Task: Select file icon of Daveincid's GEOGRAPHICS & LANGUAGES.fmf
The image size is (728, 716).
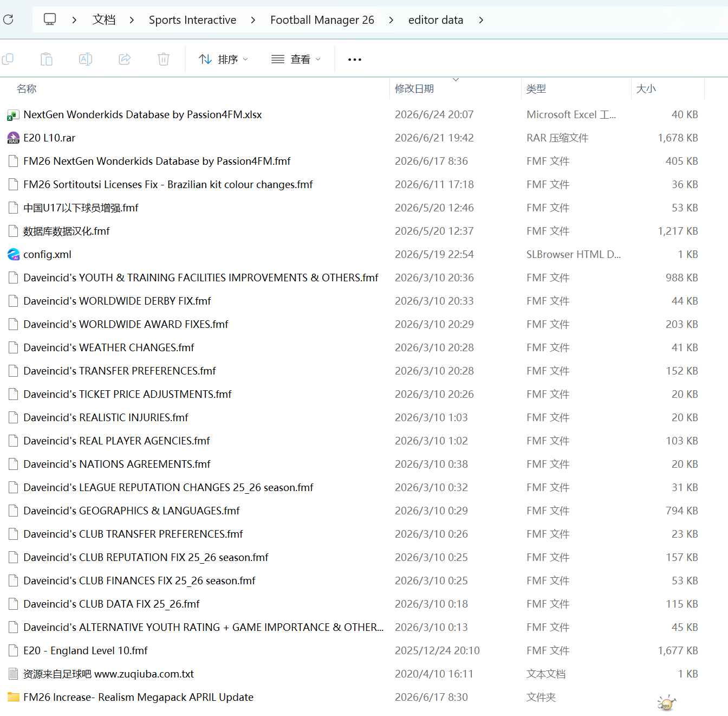Action: point(13,511)
